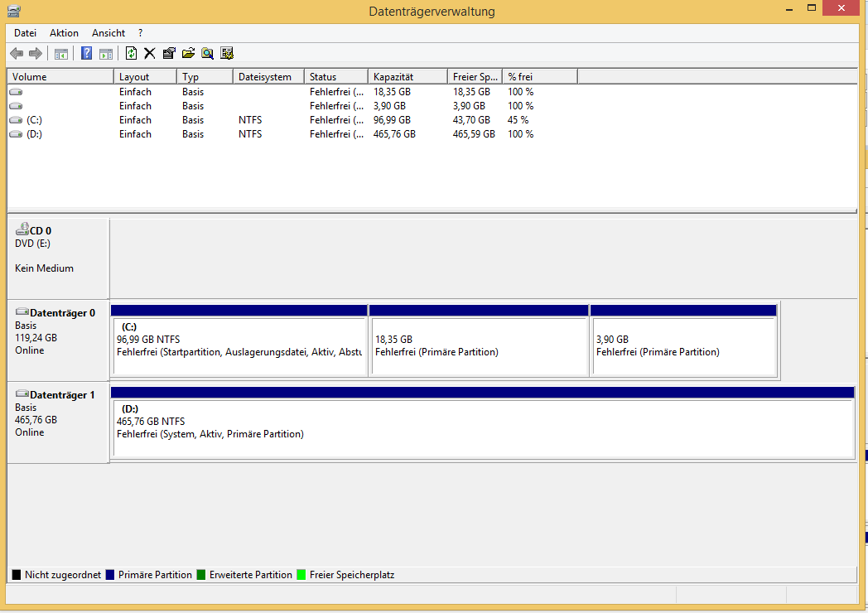Open Help via blue question mark icon
The image size is (868, 613).
[86, 53]
